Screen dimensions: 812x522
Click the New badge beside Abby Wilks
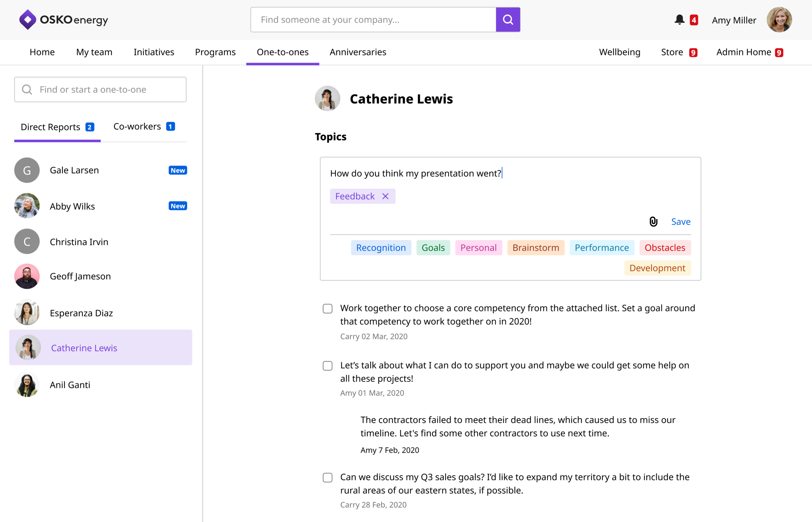[x=178, y=206]
